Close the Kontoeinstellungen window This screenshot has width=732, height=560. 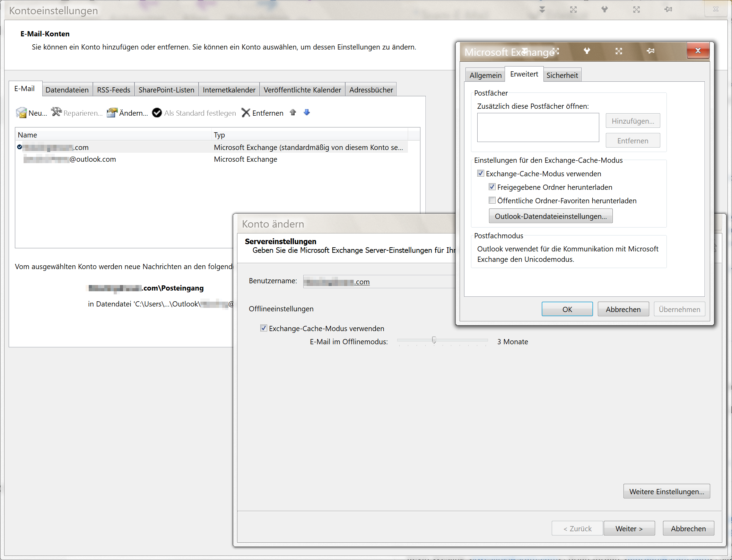(716, 9)
